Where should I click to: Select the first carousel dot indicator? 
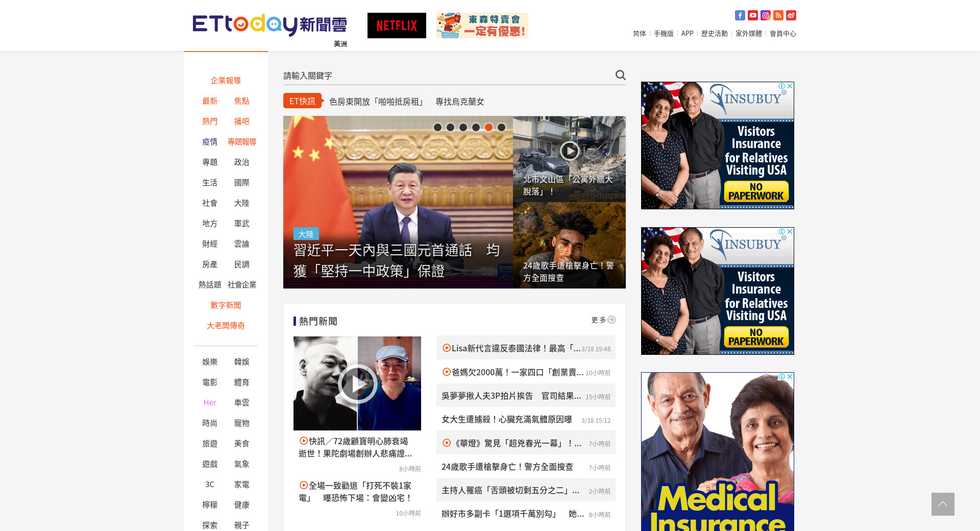(x=437, y=128)
